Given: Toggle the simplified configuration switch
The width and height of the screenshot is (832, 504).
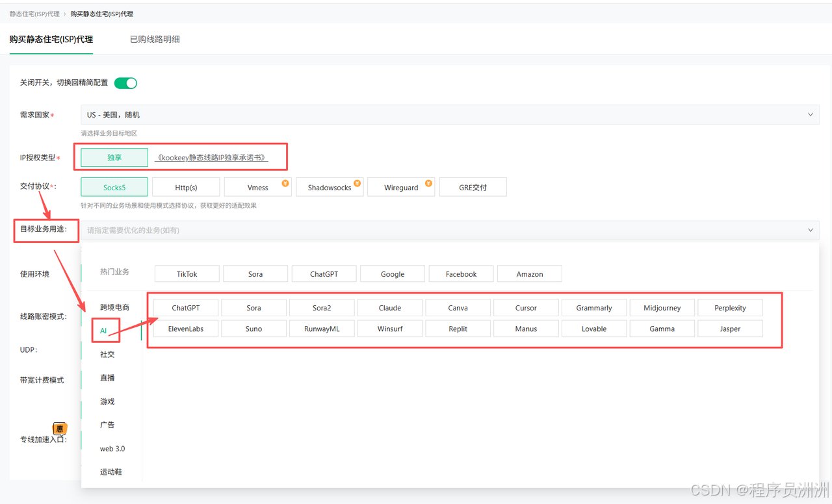Looking at the screenshot, I should click(x=125, y=83).
